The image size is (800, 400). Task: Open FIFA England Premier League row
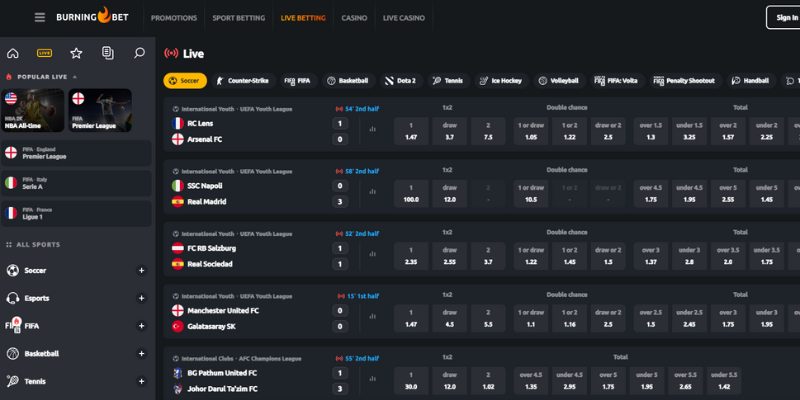(76, 153)
